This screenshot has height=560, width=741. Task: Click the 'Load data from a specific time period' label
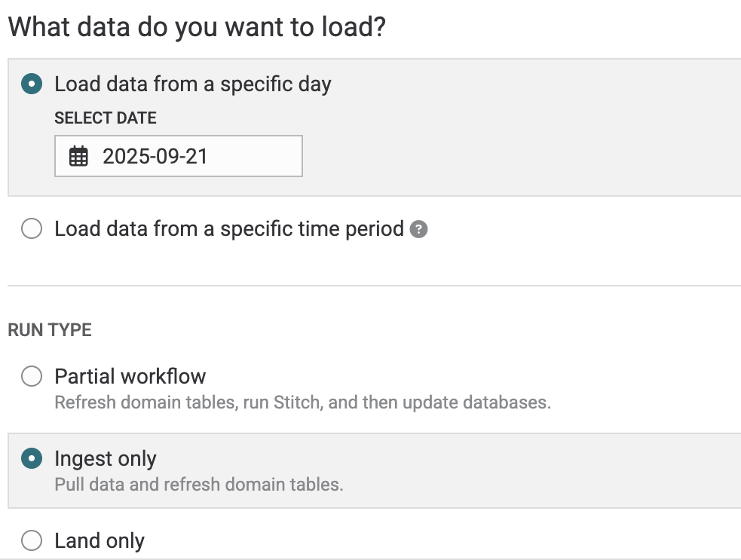pyautogui.click(x=229, y=229)
